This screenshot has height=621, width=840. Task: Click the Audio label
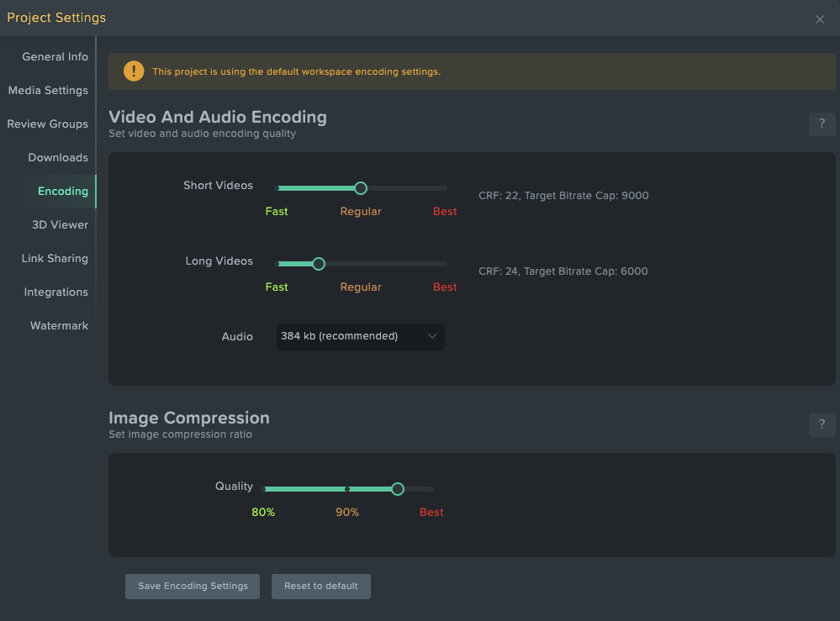(237, 336)
